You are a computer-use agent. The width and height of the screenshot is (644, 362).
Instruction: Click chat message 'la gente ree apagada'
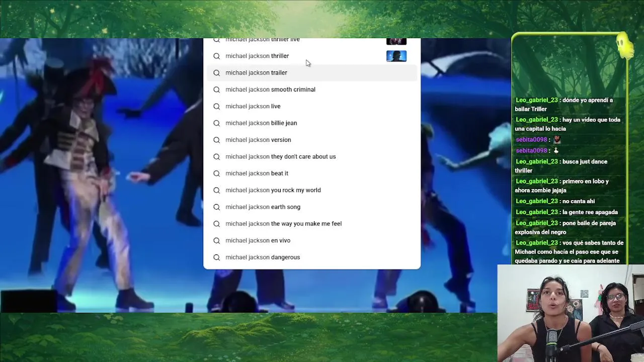[x=567, y=212]
